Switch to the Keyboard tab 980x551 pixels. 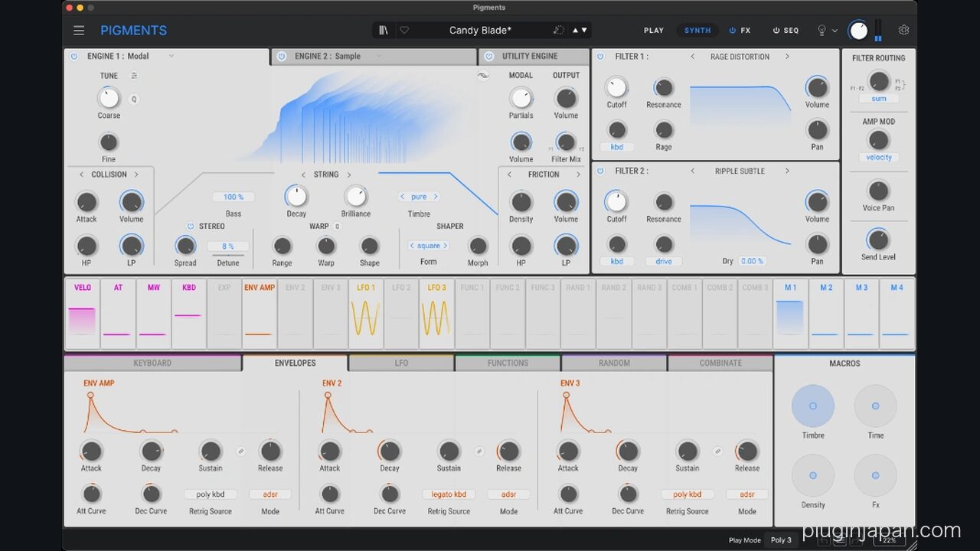pos(152,364)
